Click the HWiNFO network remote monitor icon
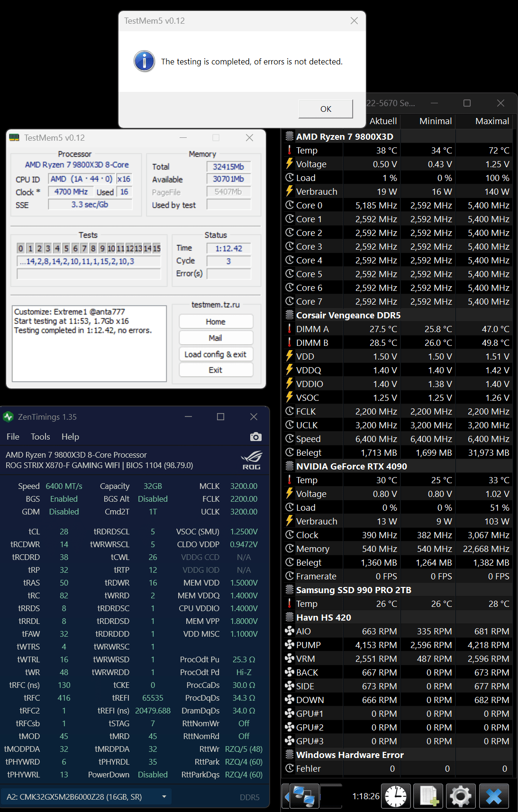Image resolution: width=518 pixels, height=812 pixels. 304,796
